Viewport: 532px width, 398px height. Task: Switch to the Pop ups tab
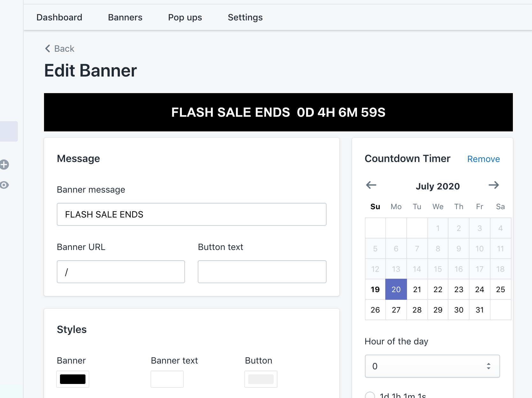185,17
